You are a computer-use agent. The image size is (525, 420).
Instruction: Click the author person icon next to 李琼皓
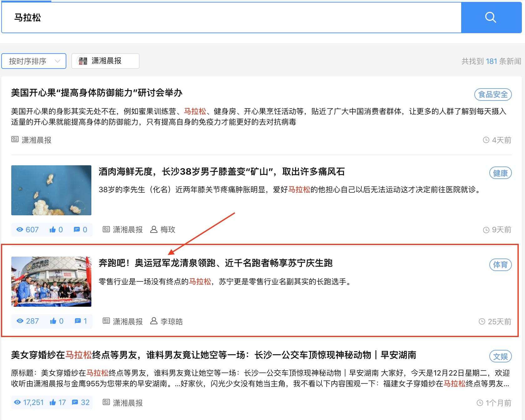(x=154, y=321)
